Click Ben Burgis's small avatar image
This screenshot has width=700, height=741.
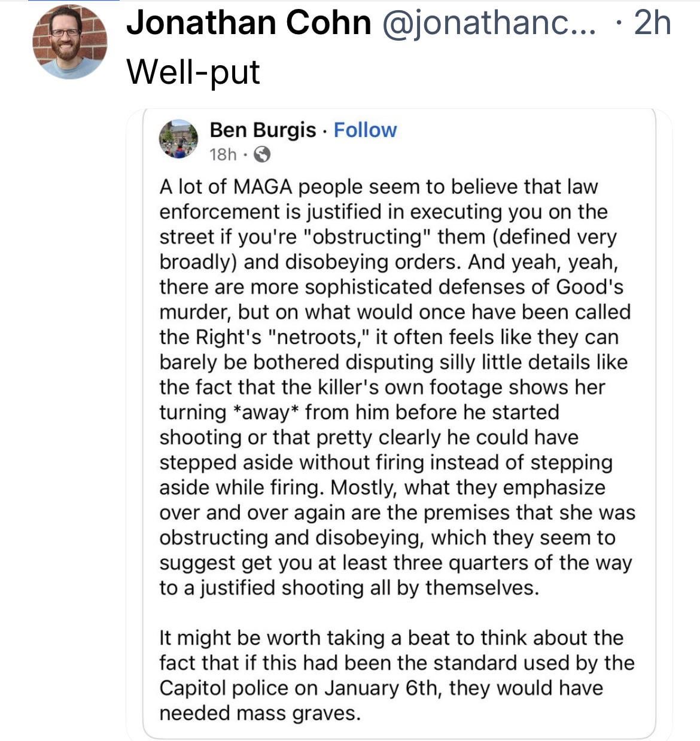point(178,139)
